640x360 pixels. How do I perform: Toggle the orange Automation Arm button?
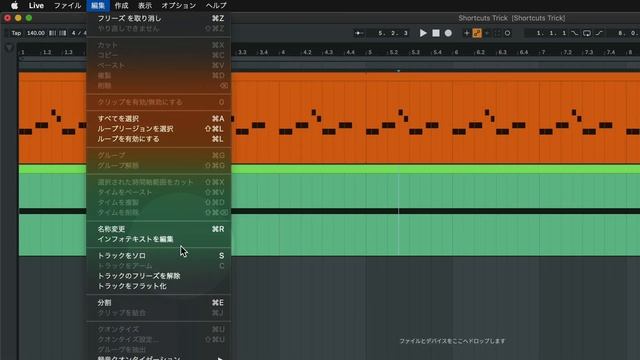[477, 33]
